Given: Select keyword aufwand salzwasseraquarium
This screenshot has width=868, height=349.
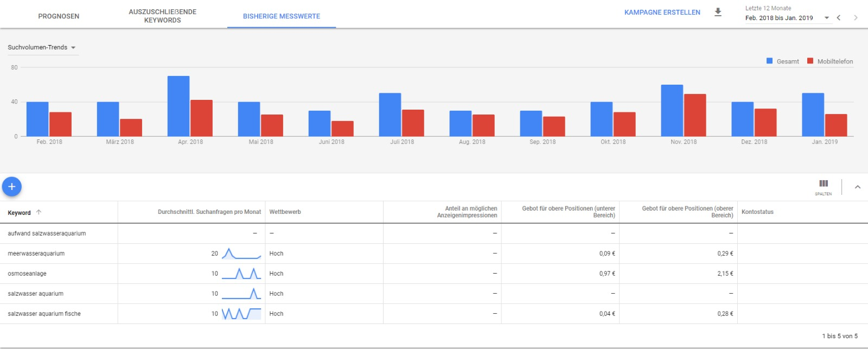Looking at the screenshot, I should coord(47,233).
